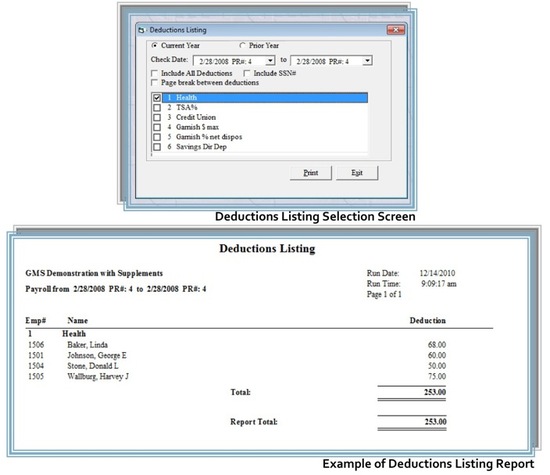Check the Garnish % net dispos checkbox

(157, 137)
